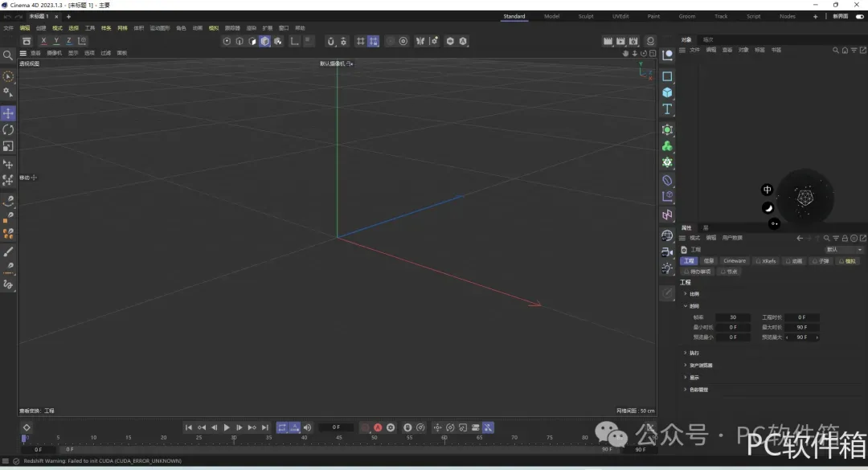
Task: Open the XRefs attributes tab
Action: pos(766,261)
